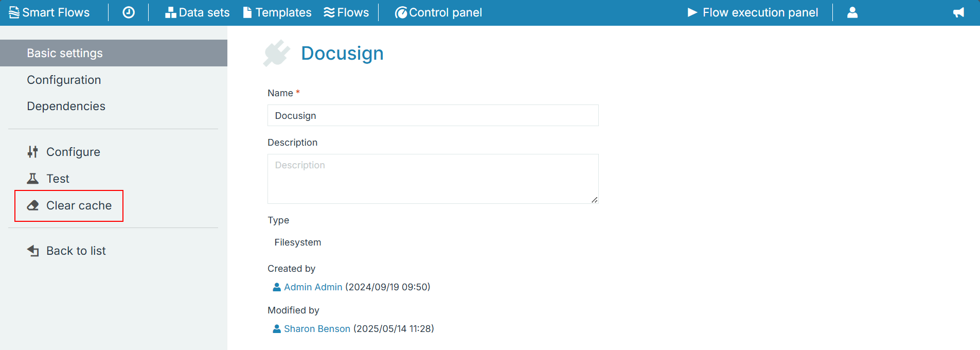The image size is (980, 350).
Task: Click the Clear cache eraser icon
Action: pyautogui.click(x=33, y=205)
